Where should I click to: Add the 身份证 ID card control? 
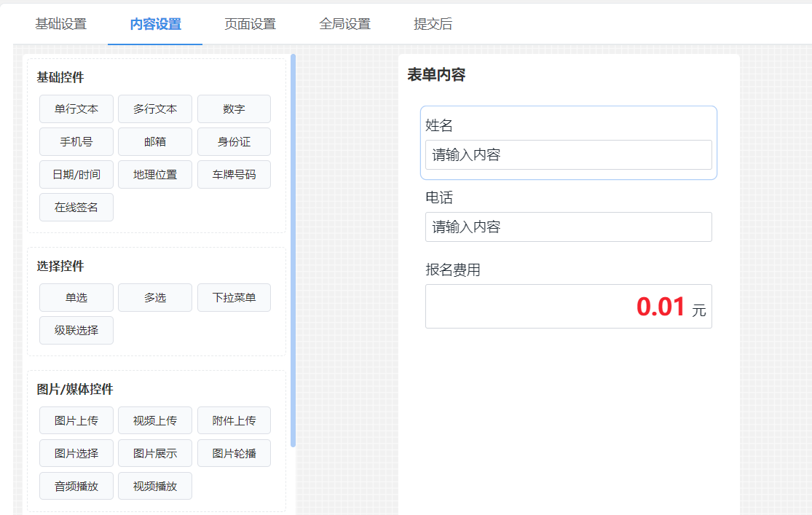click(234, 141)
